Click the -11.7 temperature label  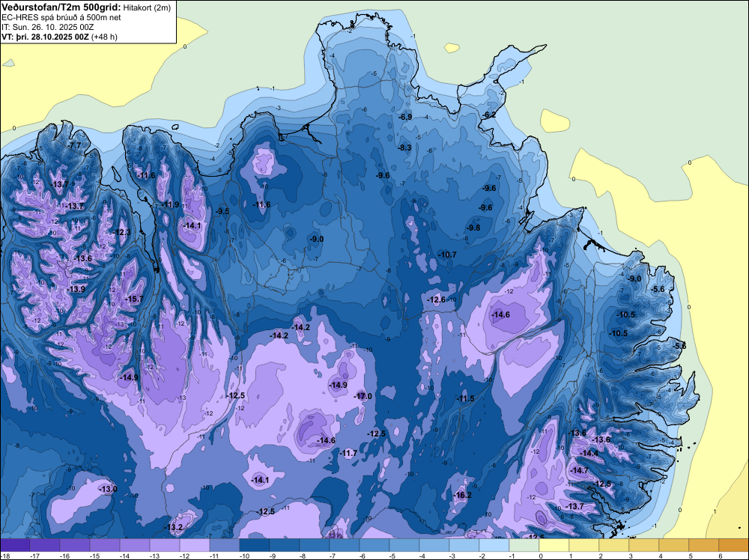coord(348,453)
